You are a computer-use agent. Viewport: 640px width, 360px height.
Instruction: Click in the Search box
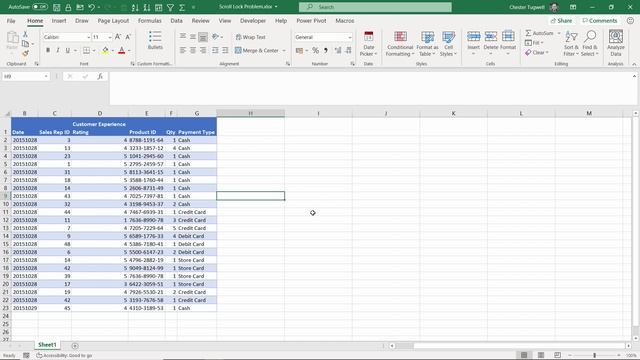(x=375, y=7)
